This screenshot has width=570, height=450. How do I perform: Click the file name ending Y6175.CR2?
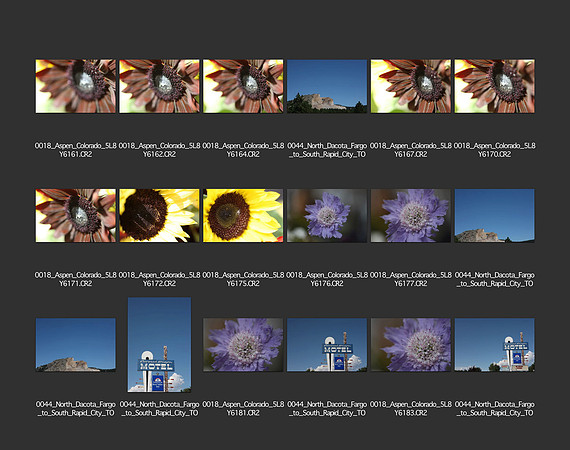point(243,279)
